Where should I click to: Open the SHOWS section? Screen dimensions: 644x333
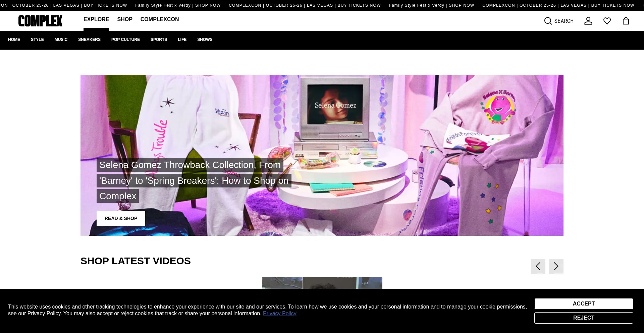coord(205,40)
